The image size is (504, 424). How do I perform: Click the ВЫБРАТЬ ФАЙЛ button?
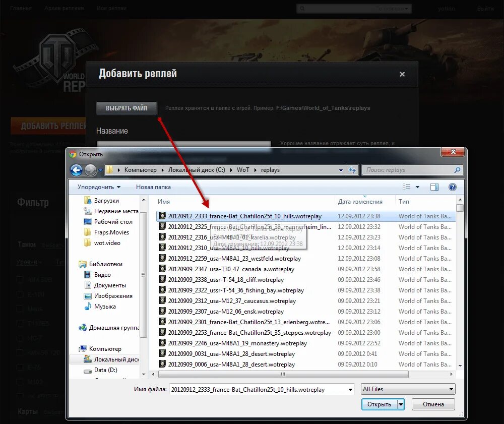coord(126,108)
